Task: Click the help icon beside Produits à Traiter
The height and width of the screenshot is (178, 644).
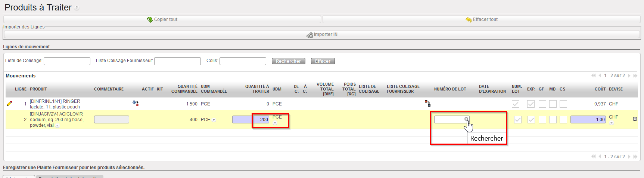Action: click(x=77, y=8)
